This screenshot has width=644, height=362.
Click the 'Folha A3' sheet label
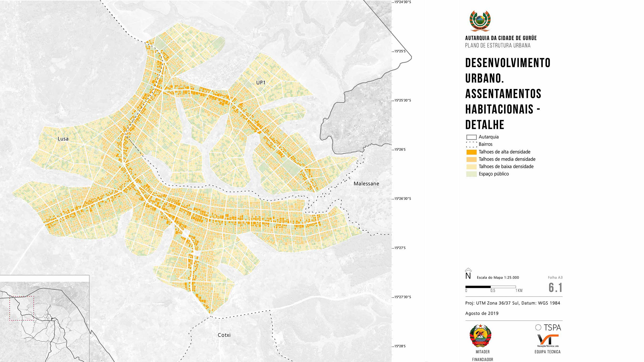coord(555,278)
